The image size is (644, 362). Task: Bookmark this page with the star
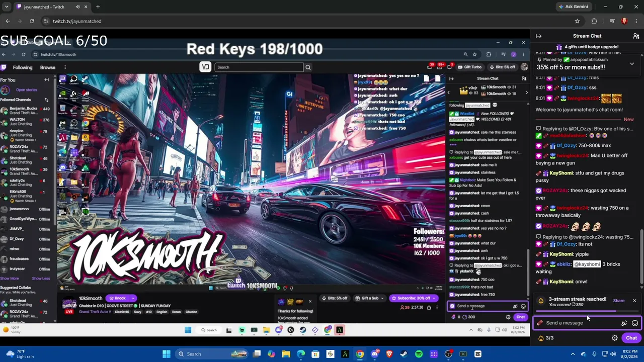pyautogui.click(x=577, y=21)
